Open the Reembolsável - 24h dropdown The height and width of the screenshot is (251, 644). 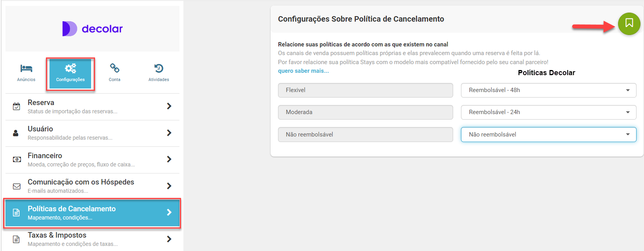click(x=548, y=112)
